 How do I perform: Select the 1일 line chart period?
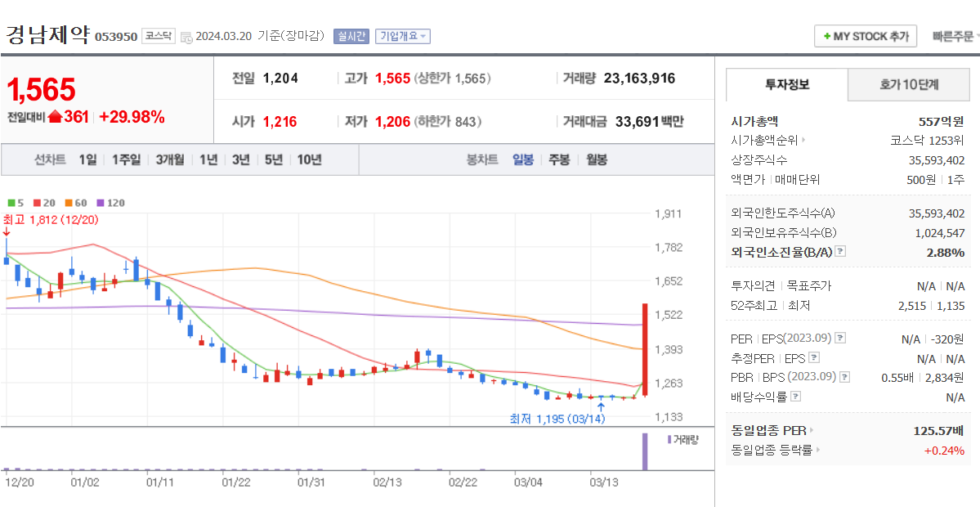coord(87,160)
